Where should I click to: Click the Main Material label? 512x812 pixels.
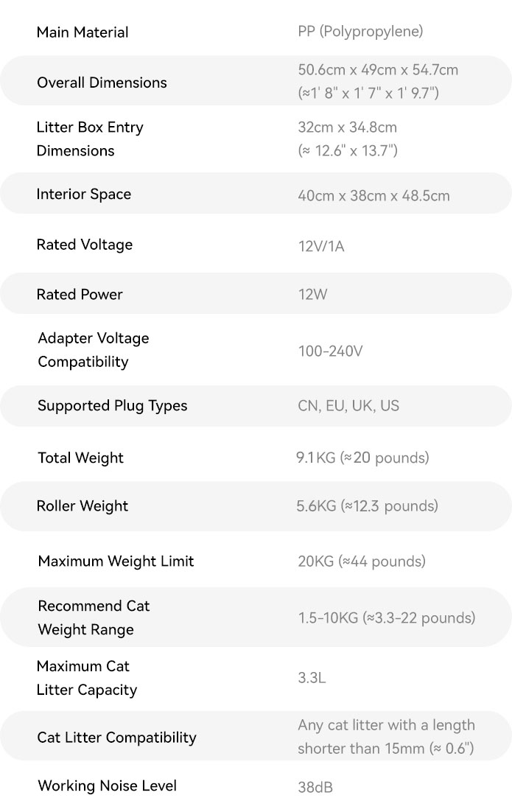click(83, 32)
